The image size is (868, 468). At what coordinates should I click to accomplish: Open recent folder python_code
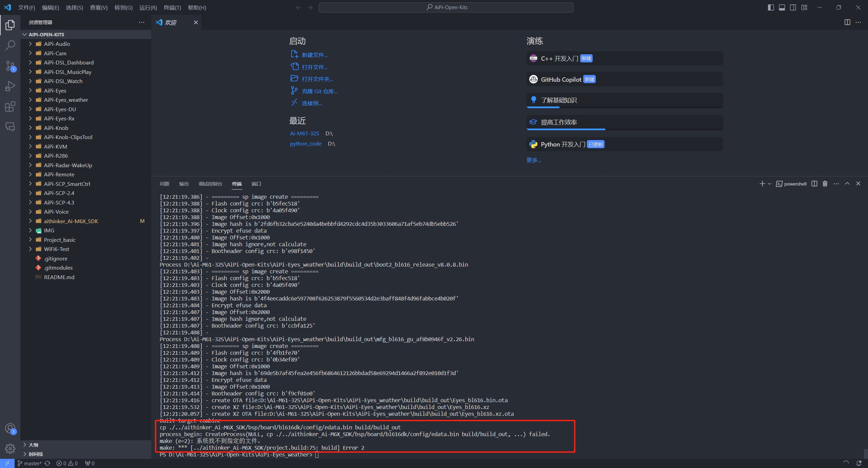pyautogui.click(x=305, y=144)
